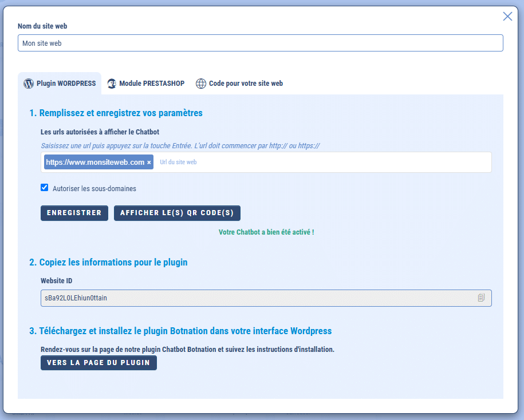Click the PrestaShop mascot icon
The height and width of the screenshot is (420, 524).
[112, 84]
